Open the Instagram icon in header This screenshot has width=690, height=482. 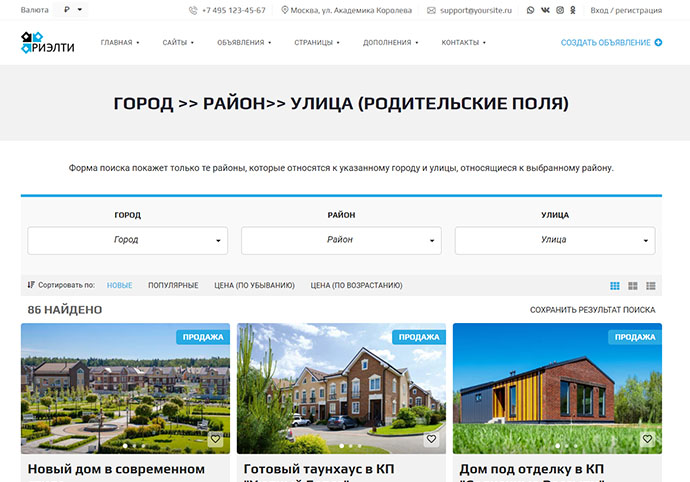[559, 10]
